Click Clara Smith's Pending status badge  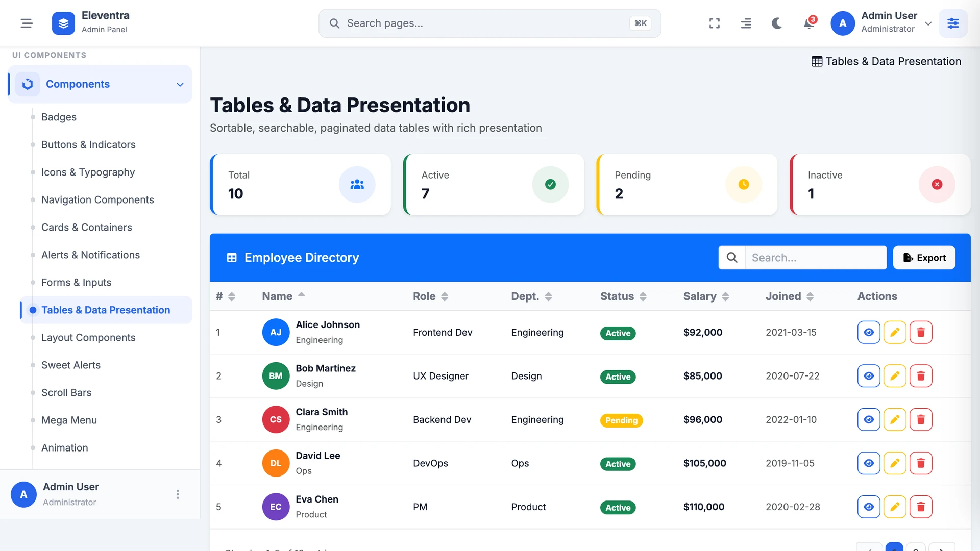(x=621, y=420)
